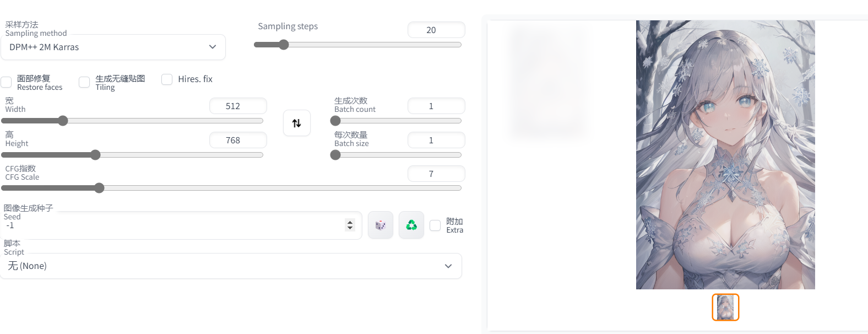
Task: Click the Height value field showing 768
Action: [237, 141]
